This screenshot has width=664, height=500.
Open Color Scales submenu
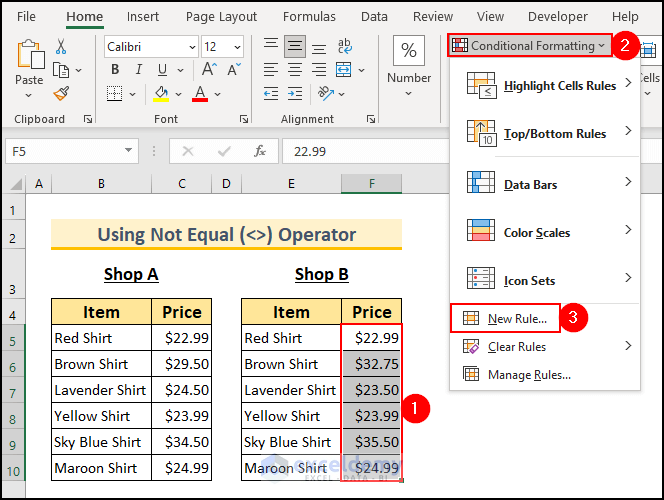545,232
